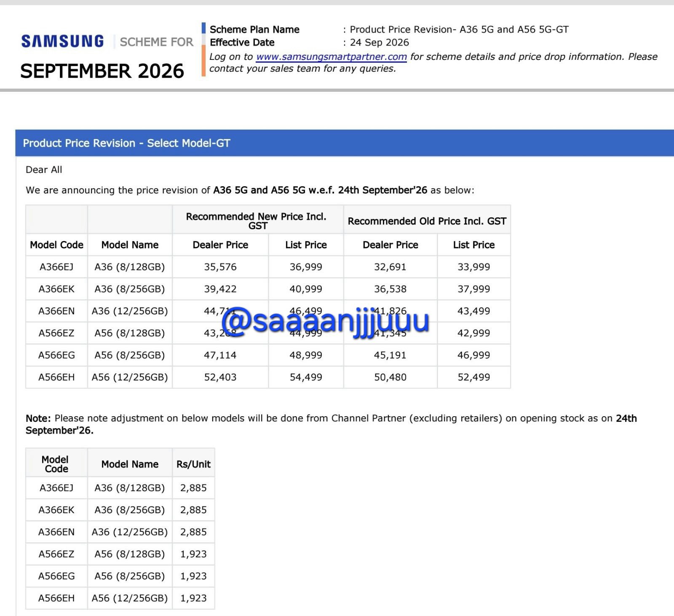Viewport: 674px width, 616px height.
Task: Select 2,885 value in A366EN adjustment row
Action: pyautogui.click(x=193, y=532)
